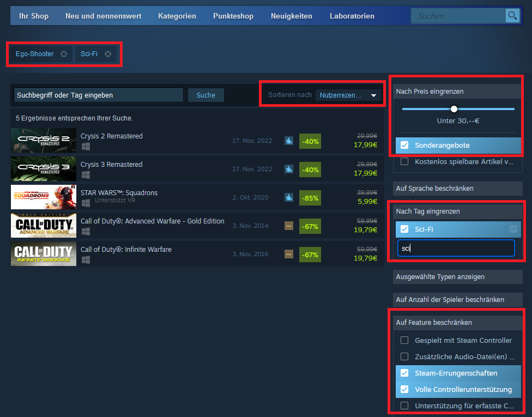Click the minus icon beside Sci-Fi tag filter
This screenshot has height=417, width=532.
point(513,229)
